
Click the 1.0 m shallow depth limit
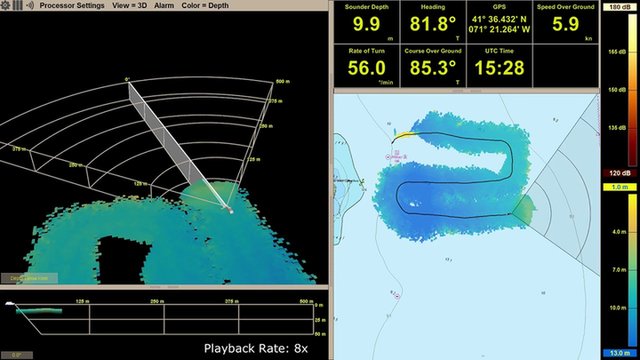[x=620, y=187]
